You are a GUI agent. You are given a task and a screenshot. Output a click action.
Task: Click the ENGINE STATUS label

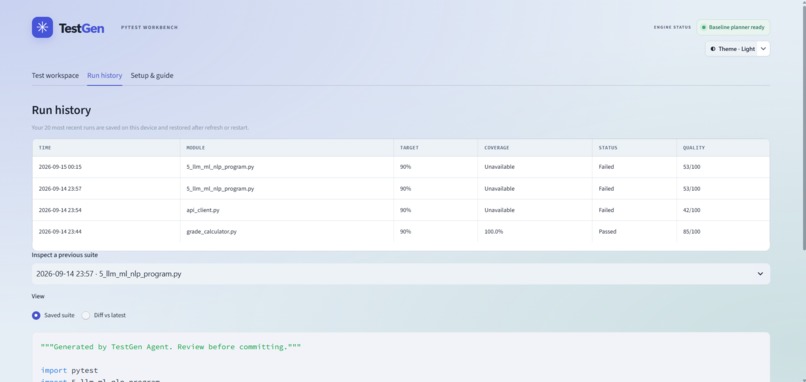(672, 27)
